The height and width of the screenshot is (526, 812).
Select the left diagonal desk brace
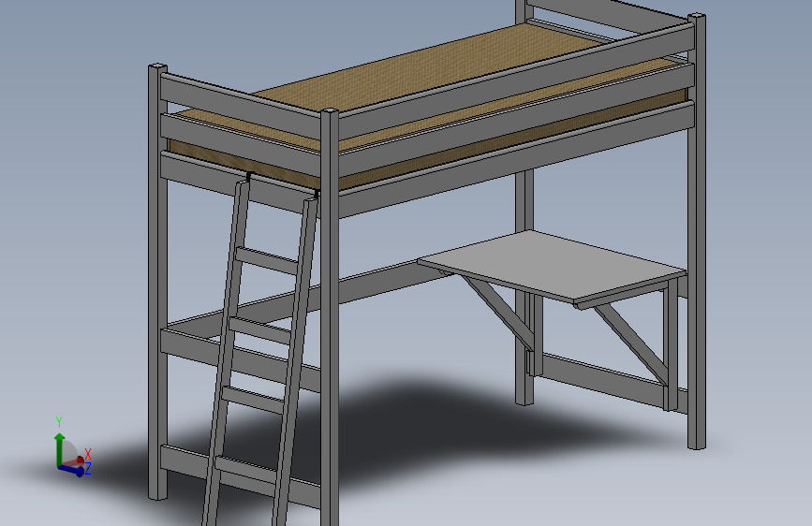click(x=497, y=309)
